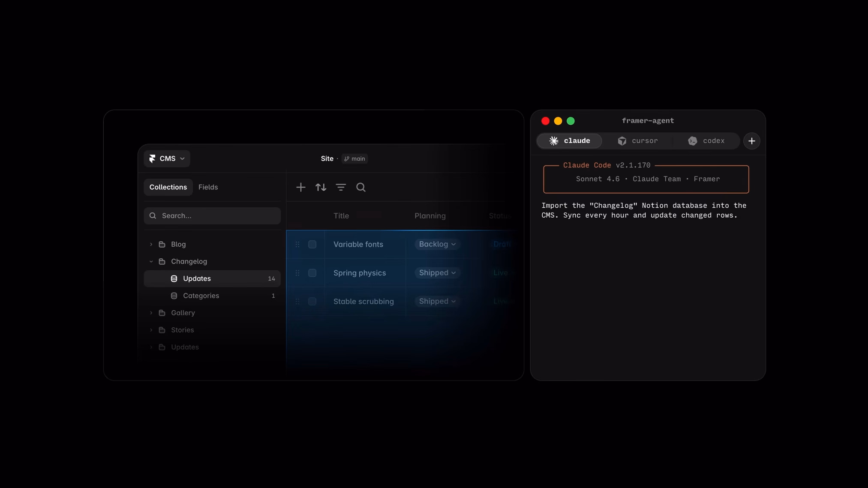Open the Shipped dropdown for Stable scrubbing

coord(437,302)
